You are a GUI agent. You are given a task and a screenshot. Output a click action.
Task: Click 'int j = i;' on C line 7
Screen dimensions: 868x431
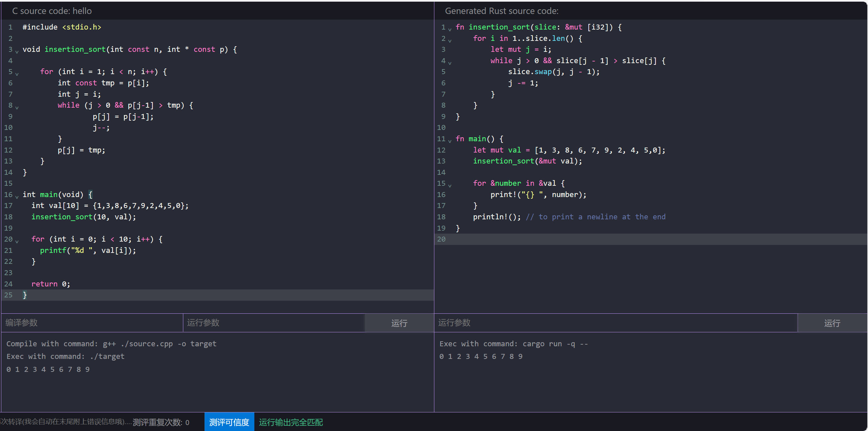coord(79,94)
